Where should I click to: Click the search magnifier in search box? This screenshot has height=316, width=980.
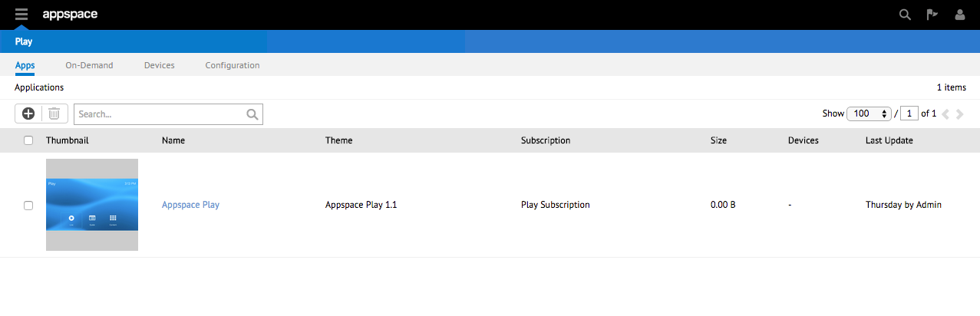point(252,114)
